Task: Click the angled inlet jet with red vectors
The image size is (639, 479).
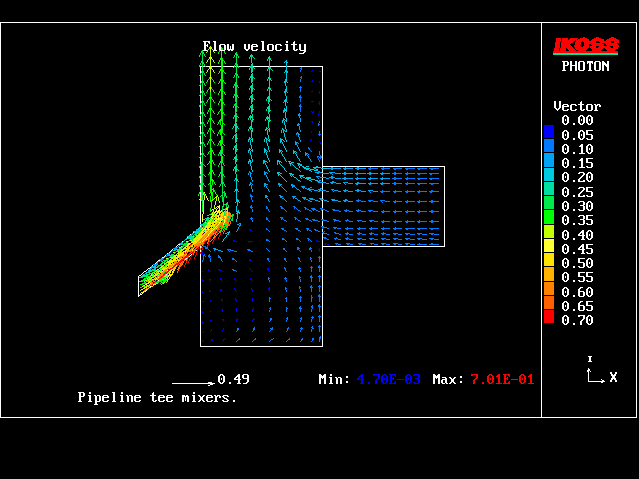Action: pos(185,253)
